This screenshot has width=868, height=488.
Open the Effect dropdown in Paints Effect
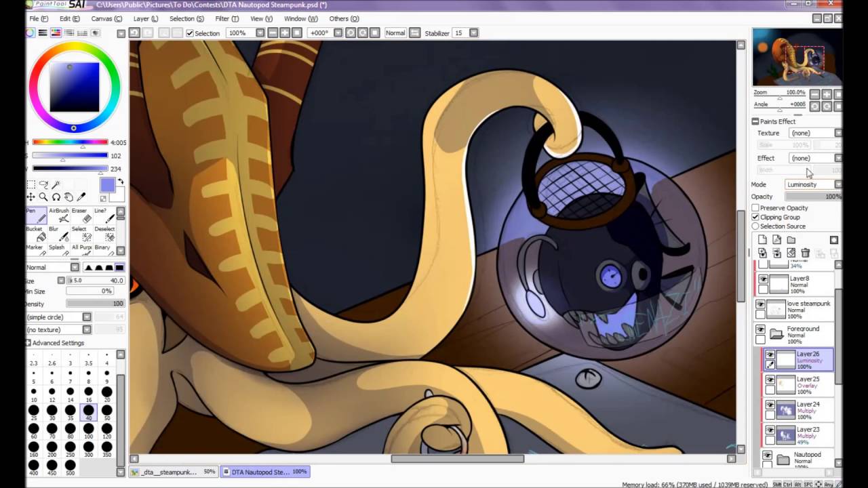pyautogui.click(x=816, y=158)
